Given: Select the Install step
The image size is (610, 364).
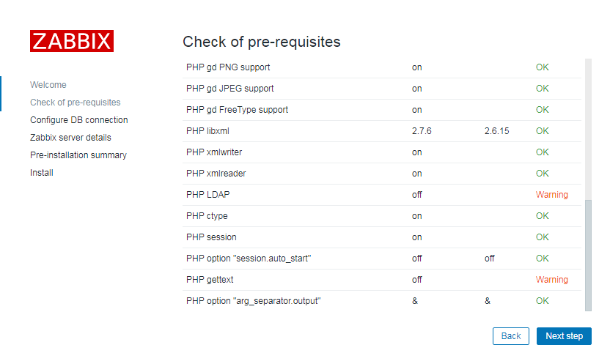Looking at the screenshot, I should (x=42, y=173).
